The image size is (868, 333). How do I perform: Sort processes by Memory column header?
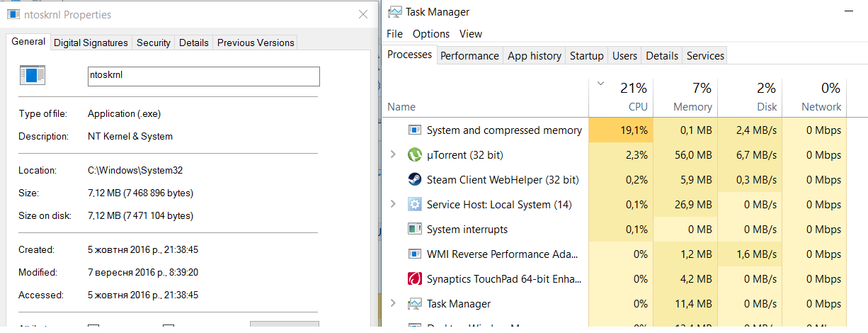[685, 96]
